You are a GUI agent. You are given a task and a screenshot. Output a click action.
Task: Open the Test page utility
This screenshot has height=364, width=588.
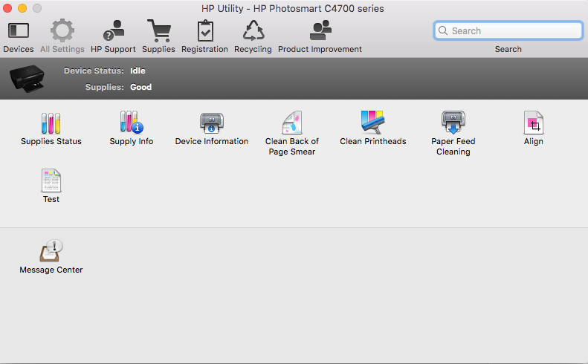coord(51,181)
